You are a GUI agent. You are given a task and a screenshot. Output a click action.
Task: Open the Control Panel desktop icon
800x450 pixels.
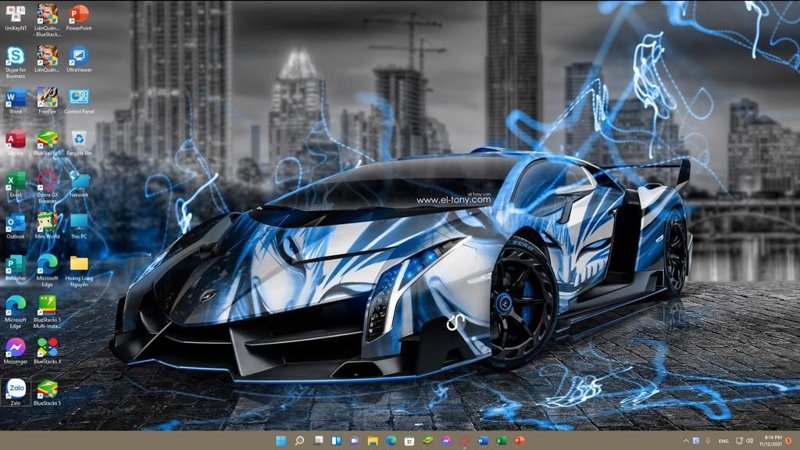pos(79,101)
